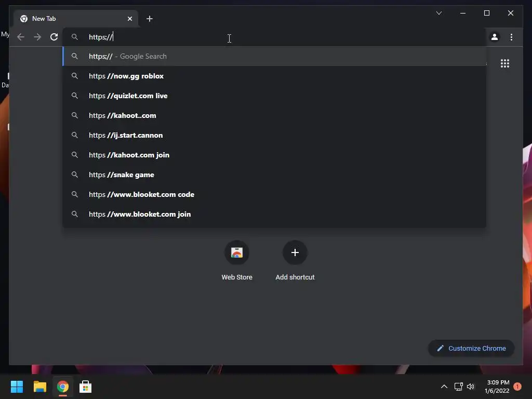This screenshot has width=532, height=399.
Task: Select suggestion "https //ij.start.cannon"
Action: (274, 135)
